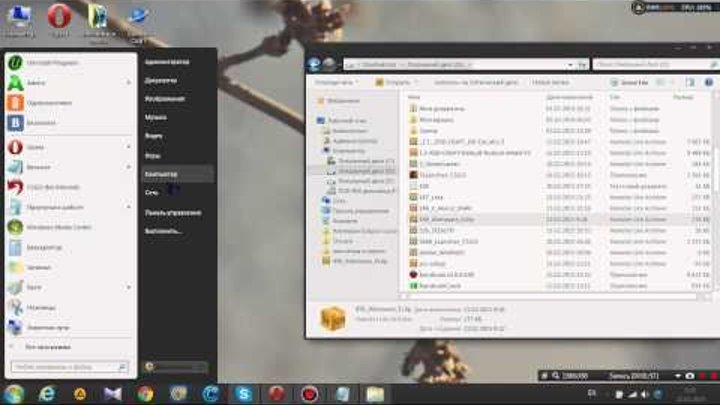Viewport: 720px width, 405px height.
Task: Launch Google Chrome from the taskbar
Action: click(x=145, y=393)
